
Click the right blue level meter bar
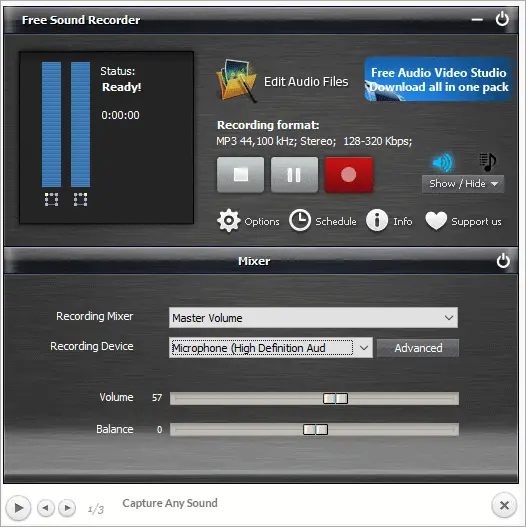pyautogui.click(x=80, y=124)
